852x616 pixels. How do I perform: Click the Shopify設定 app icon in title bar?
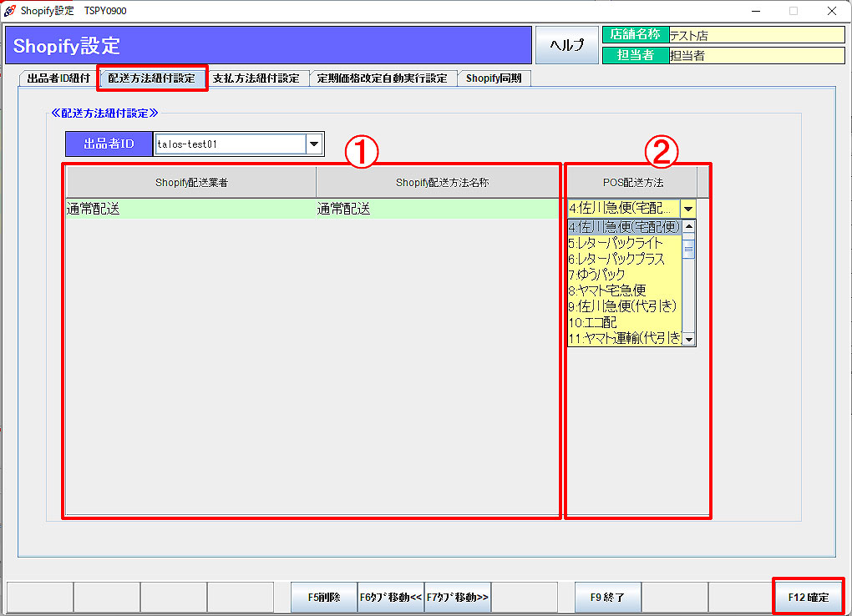10,10
